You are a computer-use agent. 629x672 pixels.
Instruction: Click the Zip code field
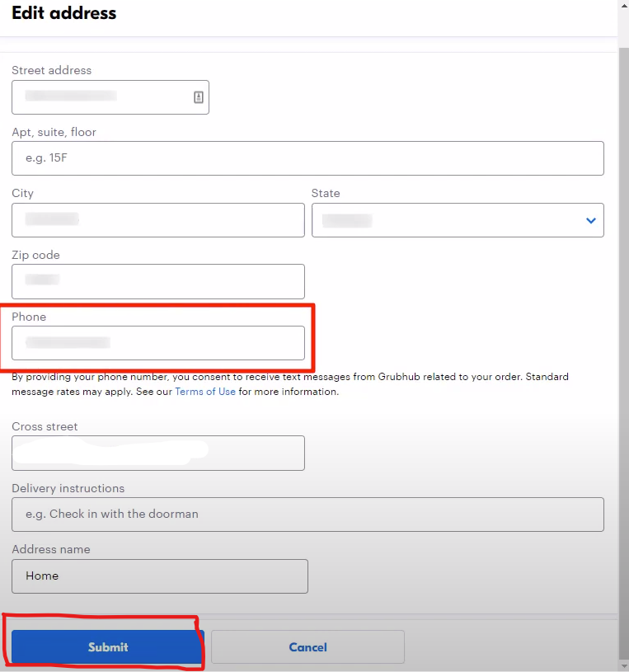pyautogui.click(x=158, y=281)
